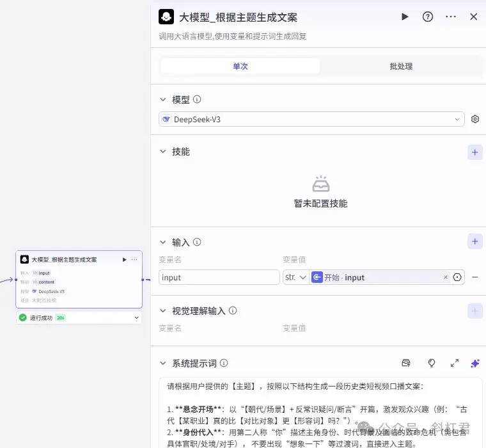Click the AI sparkle optimize prompt icon
Image resolution: width=486 pixels, height=448 pixels.
[x=475, y=363]
